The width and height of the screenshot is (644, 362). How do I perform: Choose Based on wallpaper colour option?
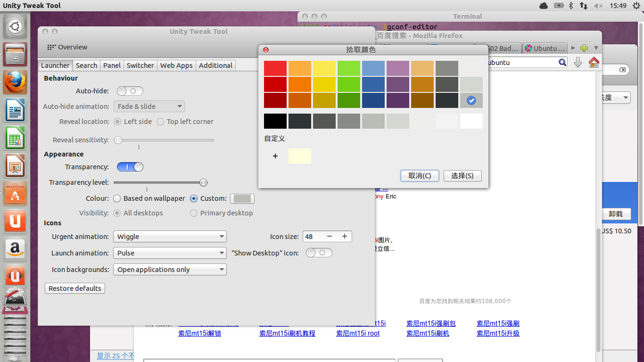tap(117, 198)
